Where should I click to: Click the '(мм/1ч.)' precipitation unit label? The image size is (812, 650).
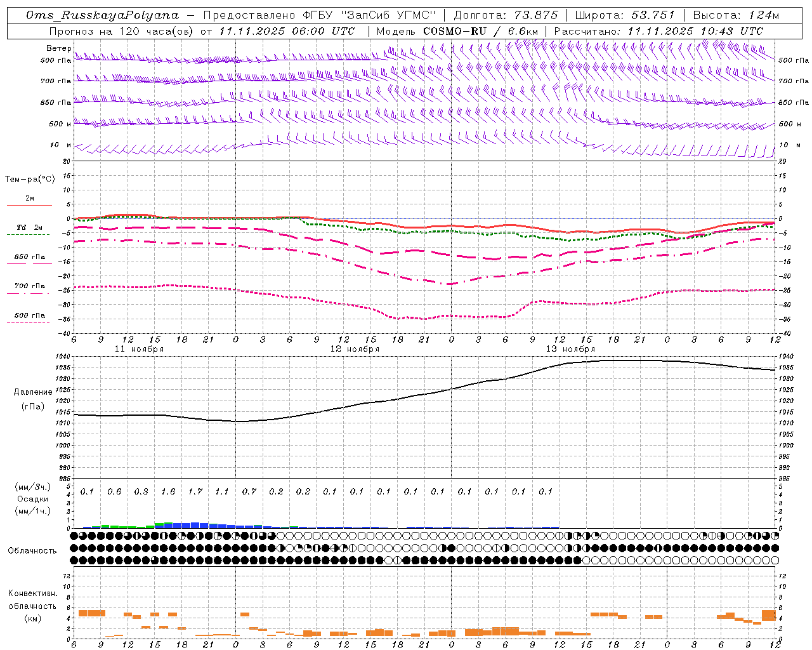click(x=33, y=510)
